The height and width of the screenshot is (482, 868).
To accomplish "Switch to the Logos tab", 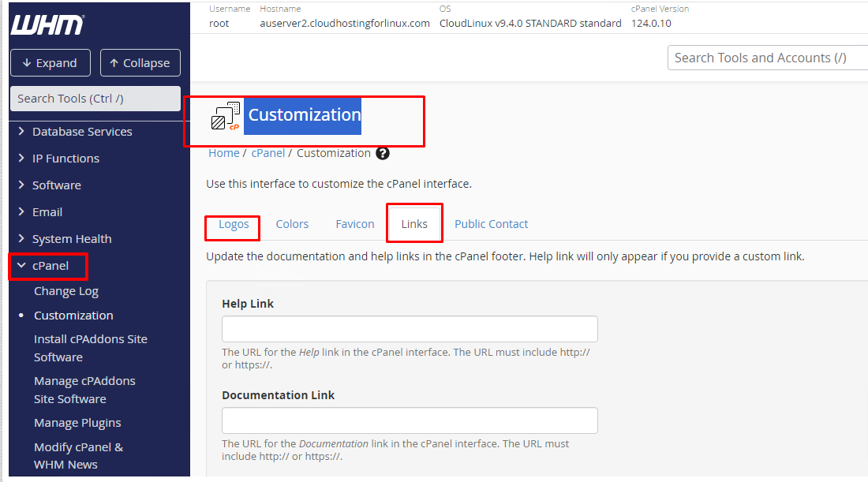I will click(x=233, y=224).
